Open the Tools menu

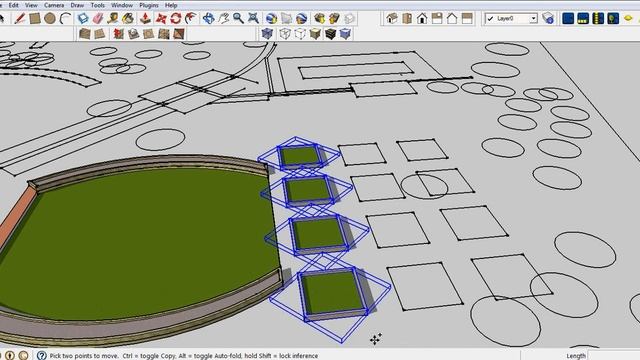(x=98, y=5)
